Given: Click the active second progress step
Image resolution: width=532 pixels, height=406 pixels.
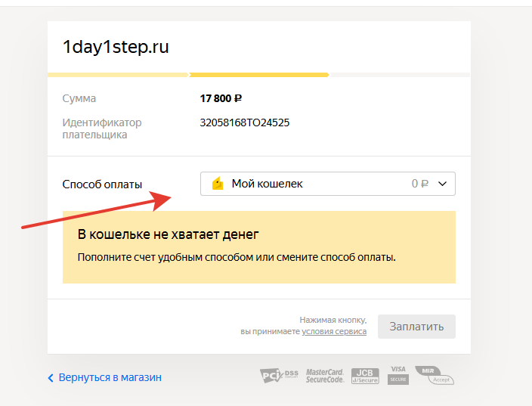Looking at the screenshot, I should tap(259, 75).
